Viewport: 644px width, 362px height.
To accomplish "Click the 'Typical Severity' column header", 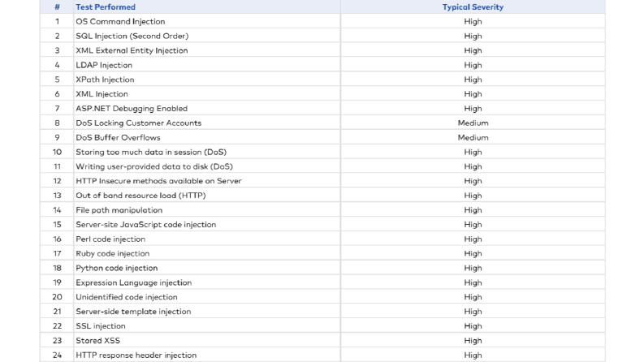I will tap(473, 7).
